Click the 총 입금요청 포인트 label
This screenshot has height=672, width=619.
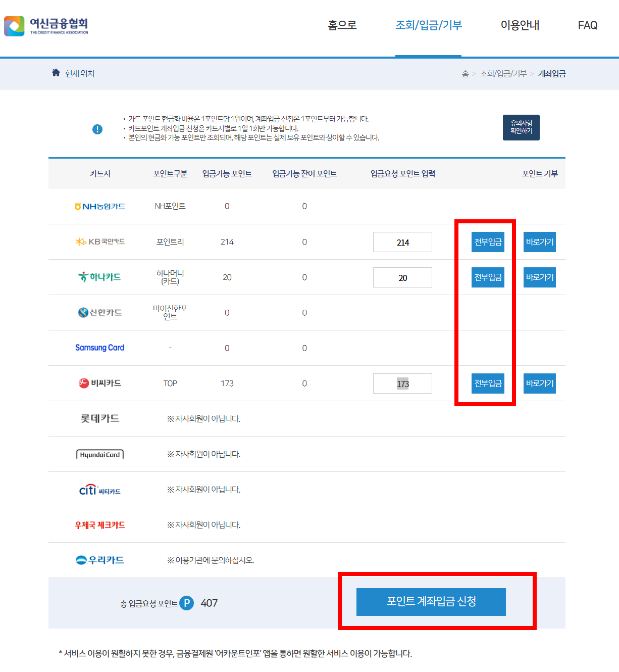[x=149, y=603]
